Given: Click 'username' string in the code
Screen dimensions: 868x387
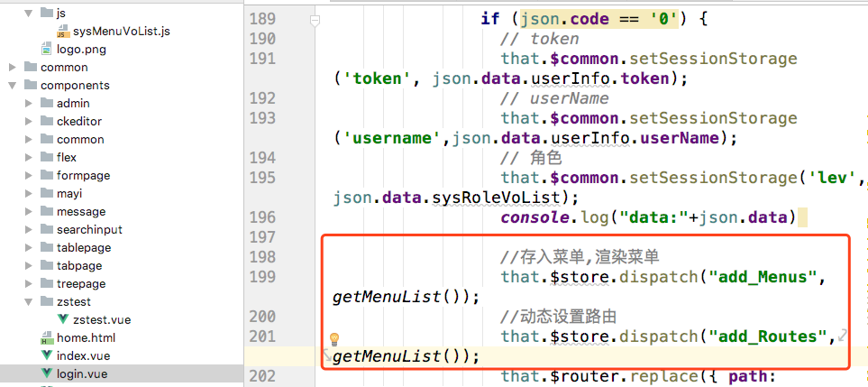Looking at the screenshot, I should (392, 138).
